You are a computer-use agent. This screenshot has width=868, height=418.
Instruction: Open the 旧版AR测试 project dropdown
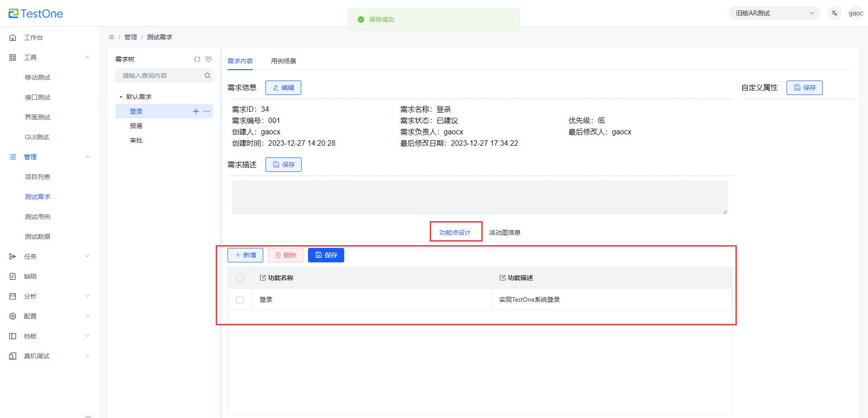(x=774, y=13)
